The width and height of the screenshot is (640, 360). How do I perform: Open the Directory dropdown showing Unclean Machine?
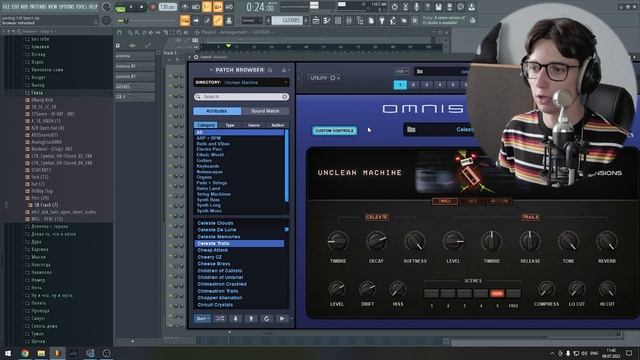tap(242, 82)
